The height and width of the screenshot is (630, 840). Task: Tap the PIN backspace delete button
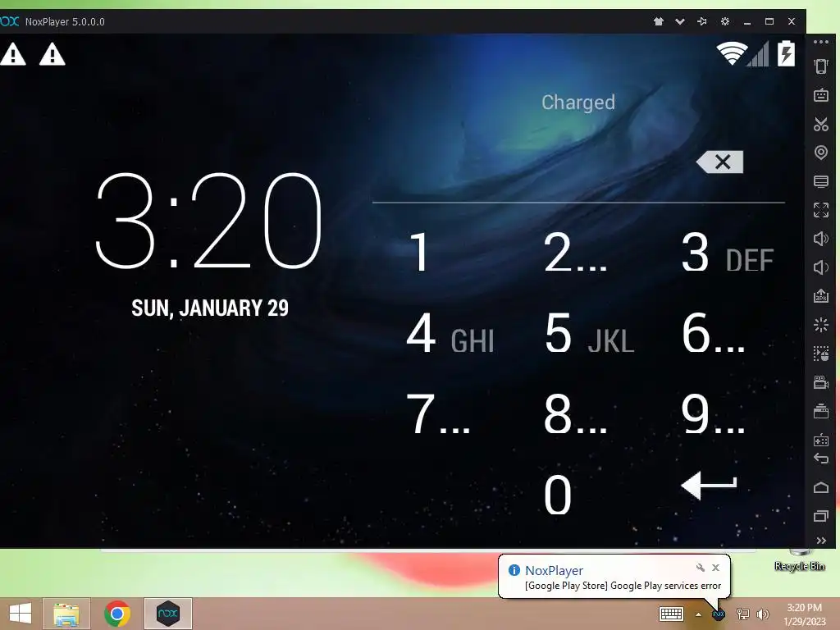click(x=720, y=162)
